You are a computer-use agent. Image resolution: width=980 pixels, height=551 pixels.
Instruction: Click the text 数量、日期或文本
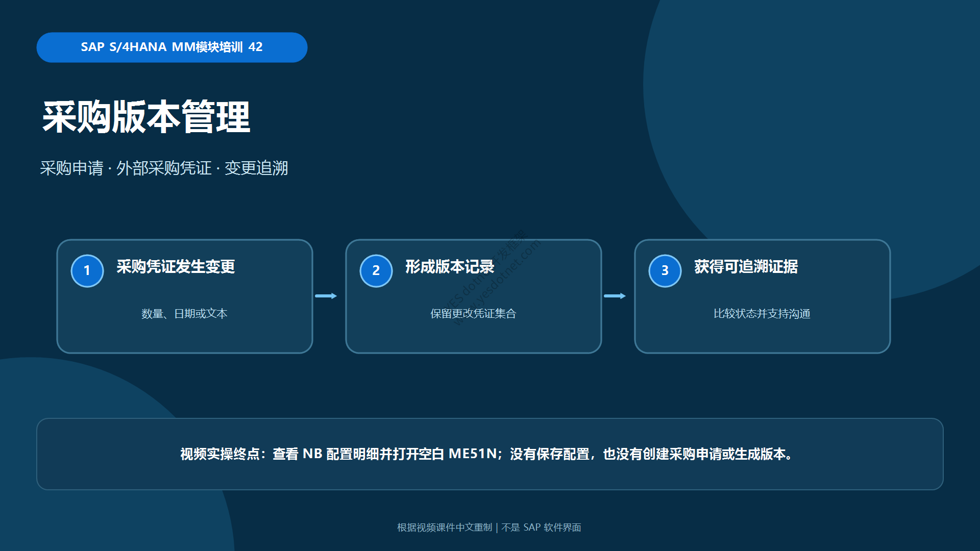[184, 313]
